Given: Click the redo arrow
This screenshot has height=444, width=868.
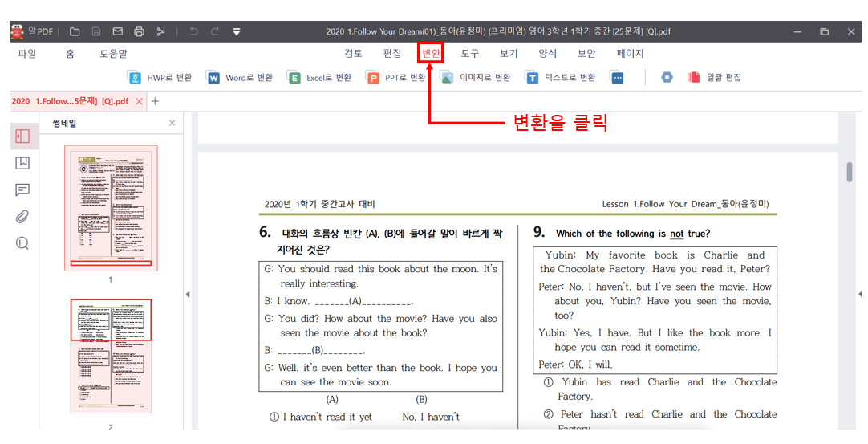Looking at the screenshot, I should pos(215,31).
